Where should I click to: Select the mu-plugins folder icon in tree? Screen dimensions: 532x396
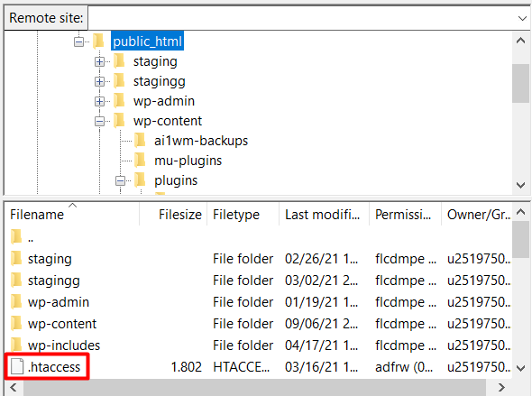tap(140, 161)
